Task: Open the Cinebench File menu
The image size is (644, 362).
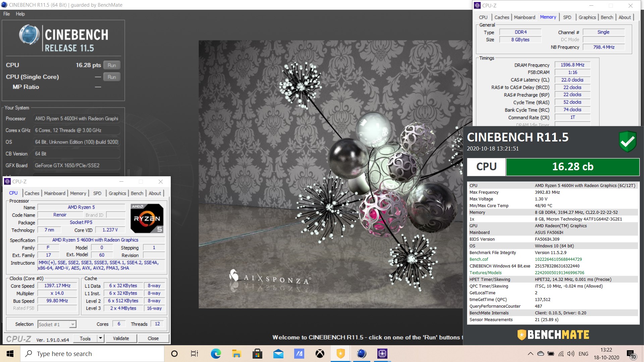Action: 7,14
